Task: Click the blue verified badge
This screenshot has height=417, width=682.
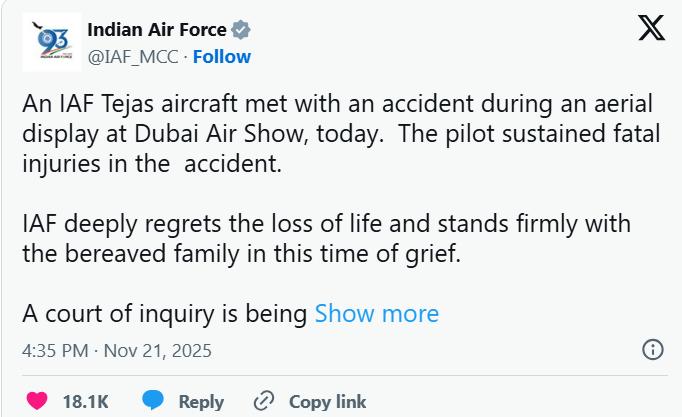Action: (x=240, y=31)
